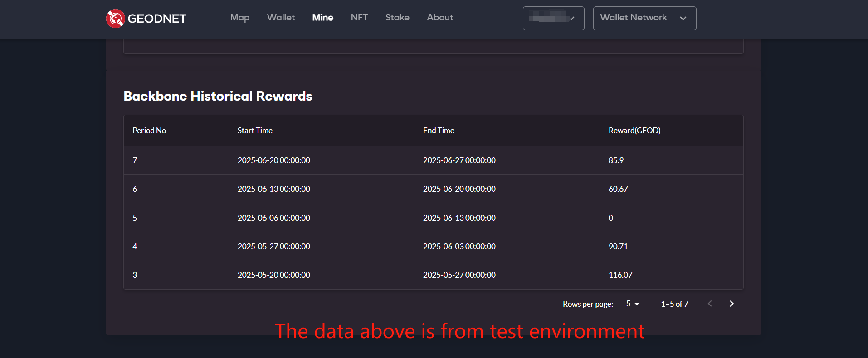Click the reward value 85.9
The width and height of the screenshot is (868, 358).
616,160
